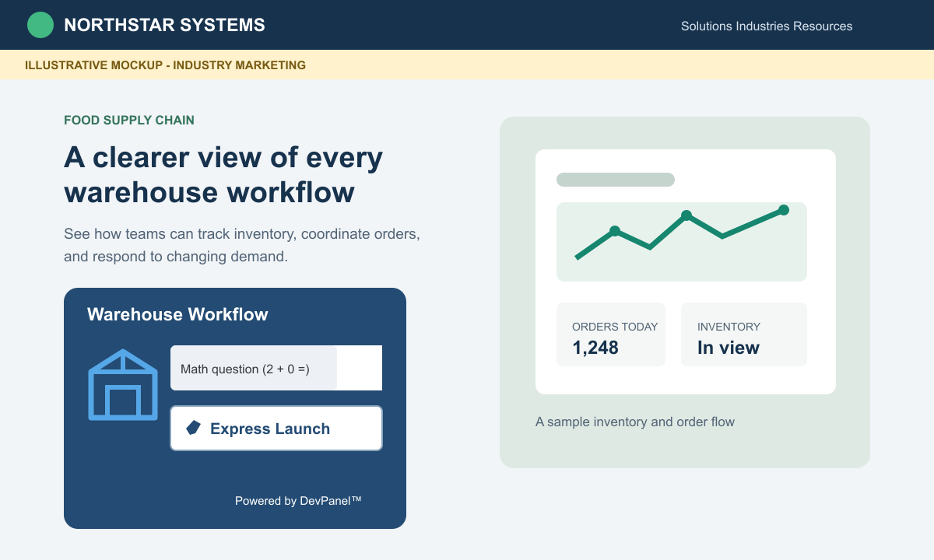This screenshot has height=560, width=934.
Task: Click the 'Warehouse Workflow' card title
Action: 177,314
